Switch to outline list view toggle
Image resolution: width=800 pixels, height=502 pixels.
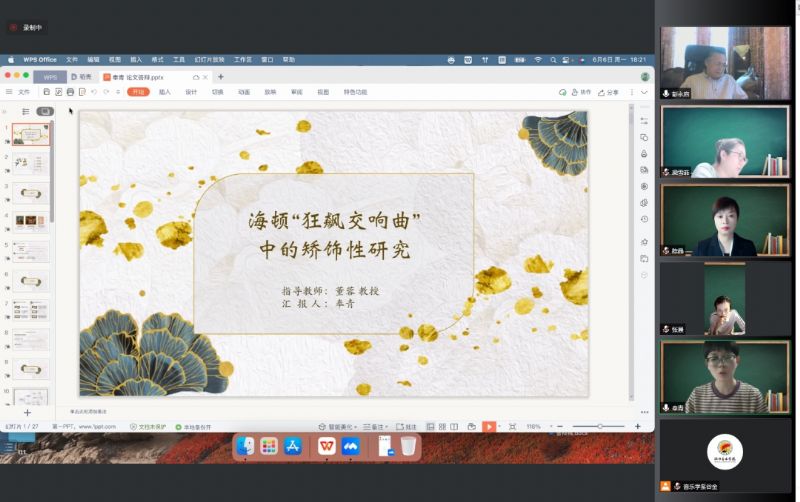coord(26,111)
